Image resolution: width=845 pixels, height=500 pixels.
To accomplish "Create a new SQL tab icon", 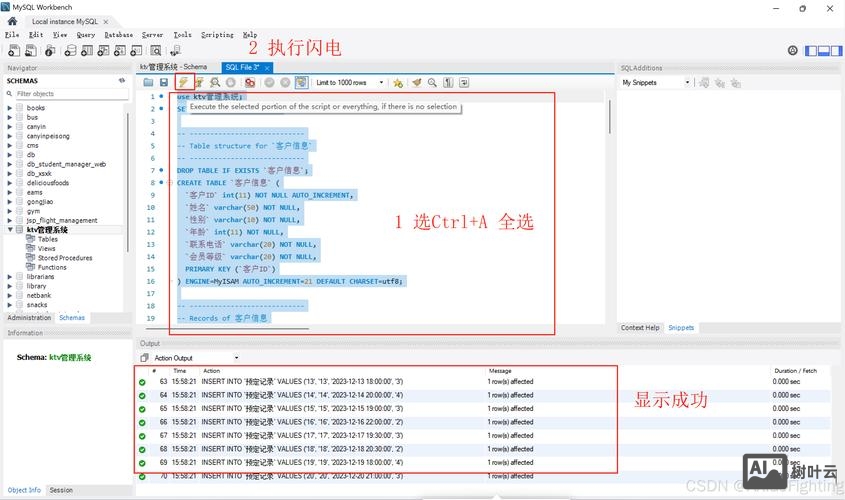I will click(x=14, y=51).
